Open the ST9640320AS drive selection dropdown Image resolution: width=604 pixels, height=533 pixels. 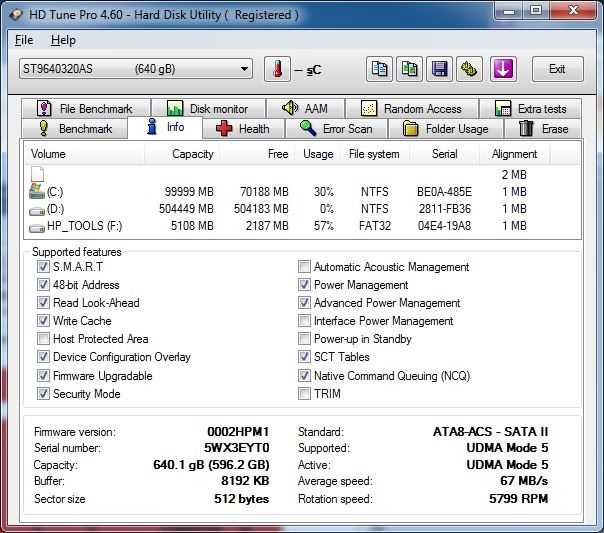coord(135,69)
